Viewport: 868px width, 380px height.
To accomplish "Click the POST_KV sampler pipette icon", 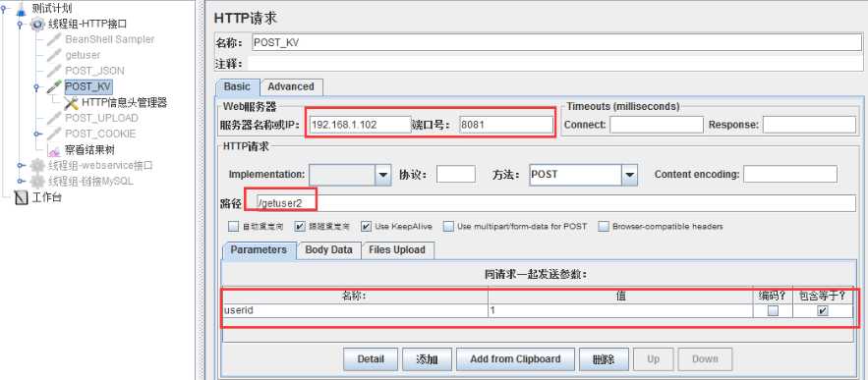I will (54, 86).
